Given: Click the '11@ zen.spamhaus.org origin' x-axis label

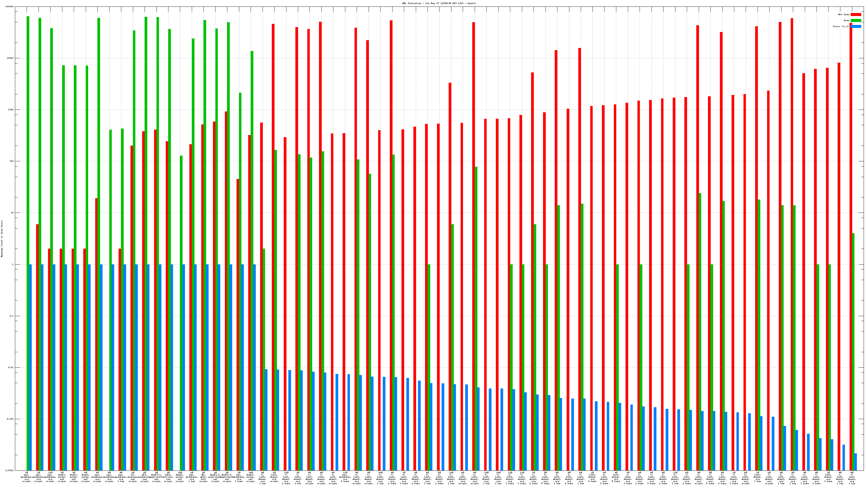Looking at the screenshot, I should [50, 477].
